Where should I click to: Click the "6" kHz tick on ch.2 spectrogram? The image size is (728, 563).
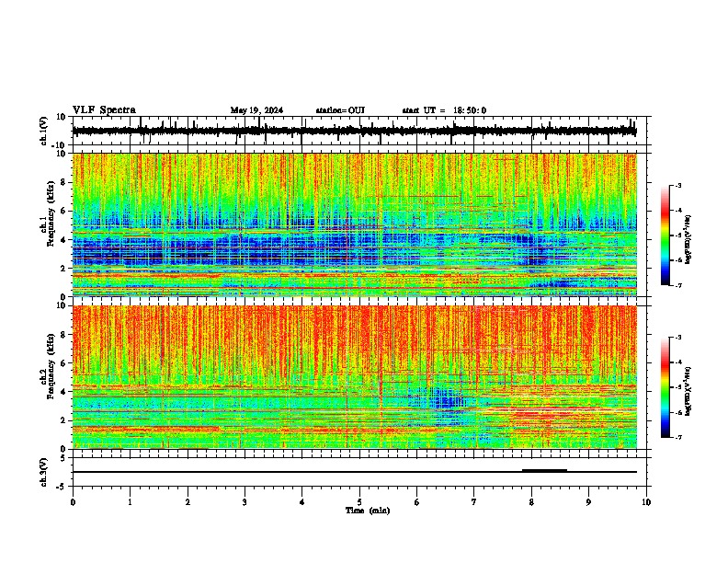63,363
